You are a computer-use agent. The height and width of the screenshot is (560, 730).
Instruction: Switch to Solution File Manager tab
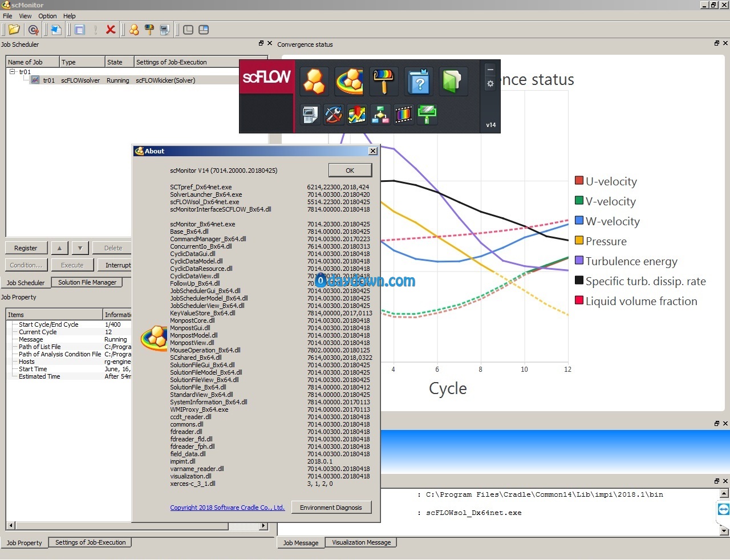[x=87, y=282]
